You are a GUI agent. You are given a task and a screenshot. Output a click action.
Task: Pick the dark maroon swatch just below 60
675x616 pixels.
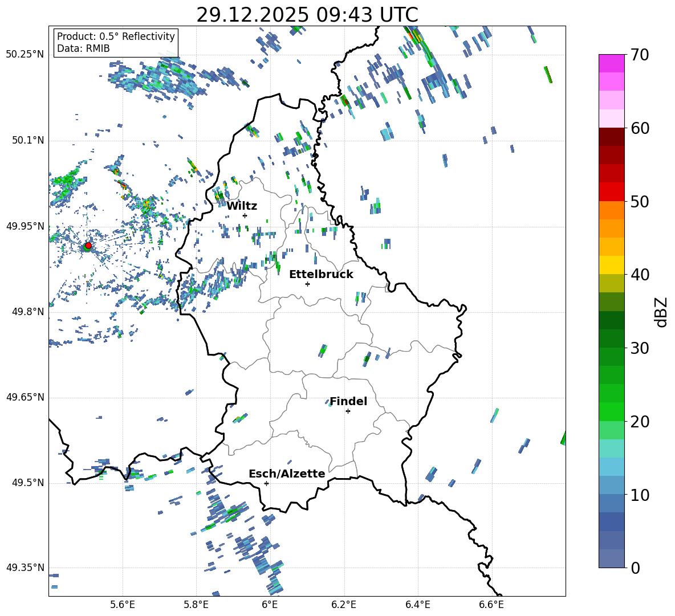click(x=612, y=137)
